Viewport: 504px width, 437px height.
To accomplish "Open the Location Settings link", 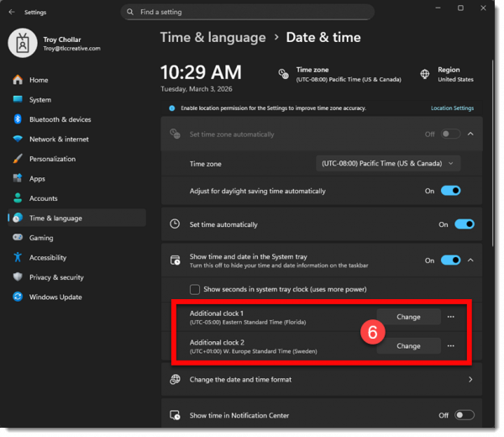I will click(452, 108).
